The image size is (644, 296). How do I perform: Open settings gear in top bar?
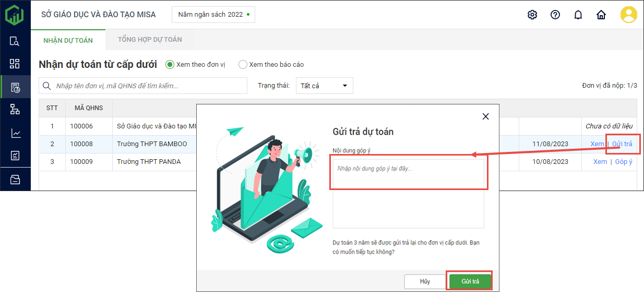point(532,15)
